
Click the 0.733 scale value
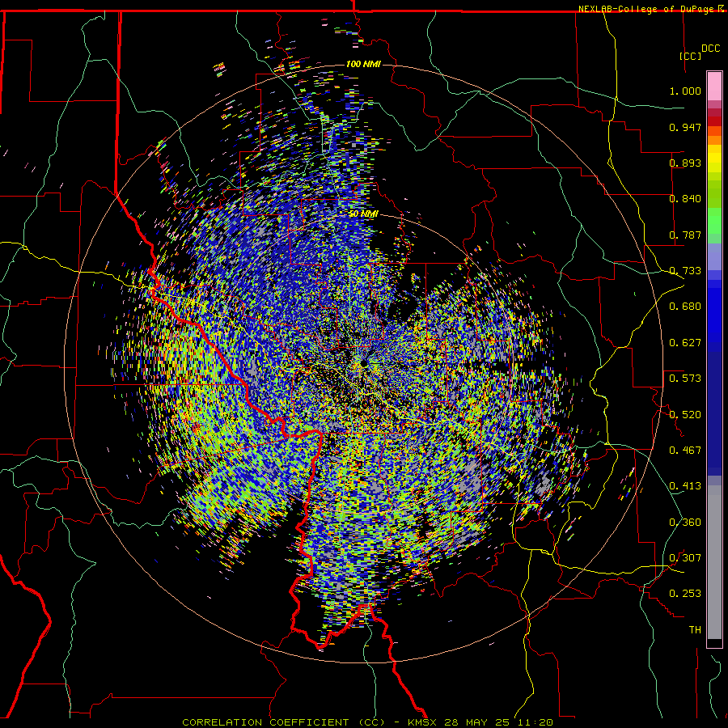coord(685,271)
